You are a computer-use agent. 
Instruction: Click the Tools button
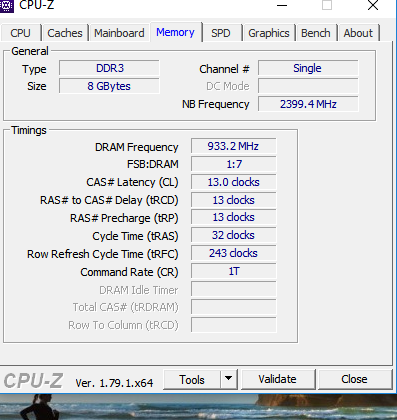192,379
